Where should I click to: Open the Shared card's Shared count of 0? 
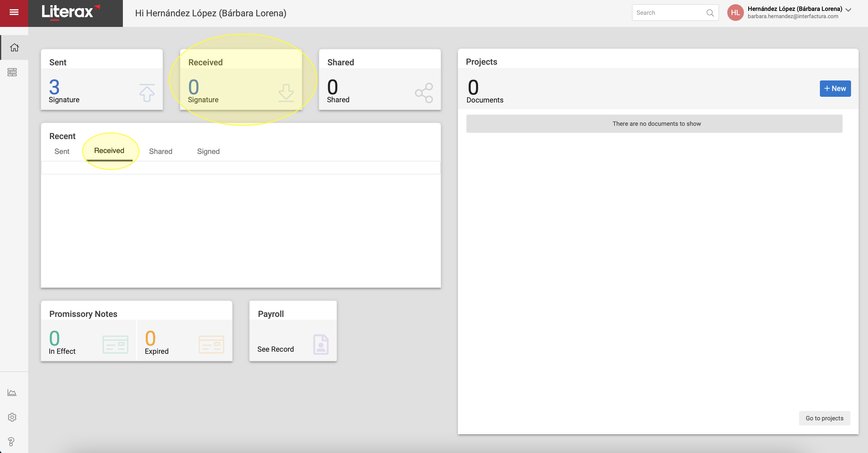click(x=332, y=87)
